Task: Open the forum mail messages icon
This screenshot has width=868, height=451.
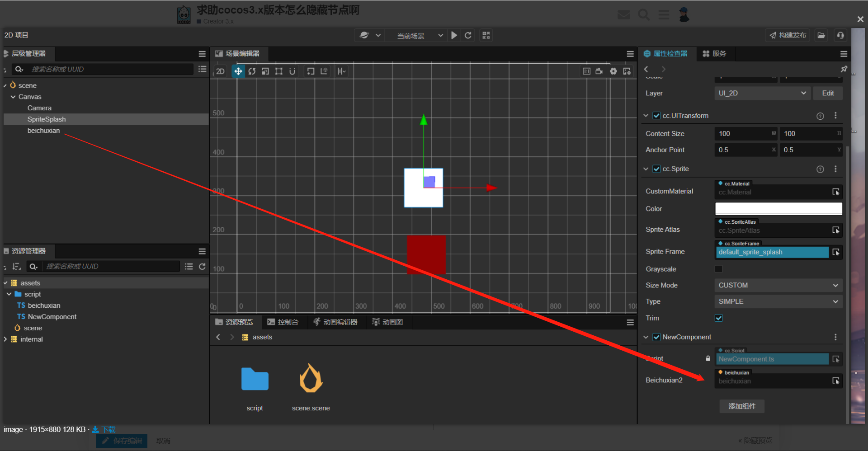Action: click(624, 15)
